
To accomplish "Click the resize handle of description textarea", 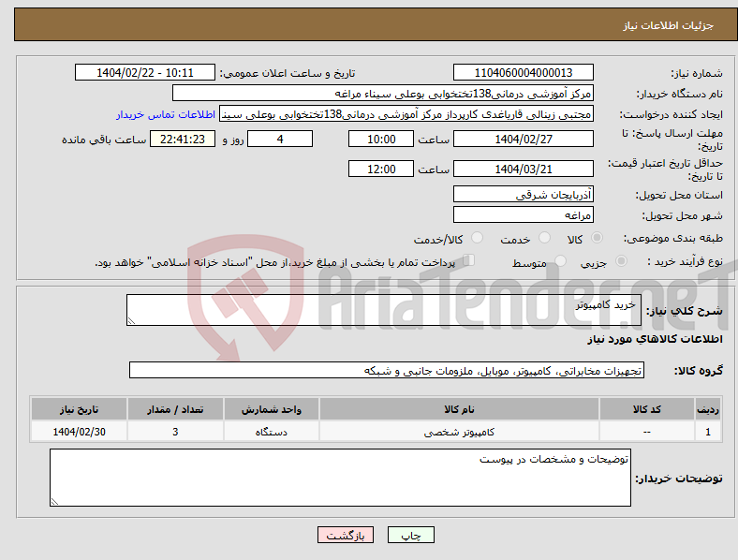I will [x=131, y=321].
